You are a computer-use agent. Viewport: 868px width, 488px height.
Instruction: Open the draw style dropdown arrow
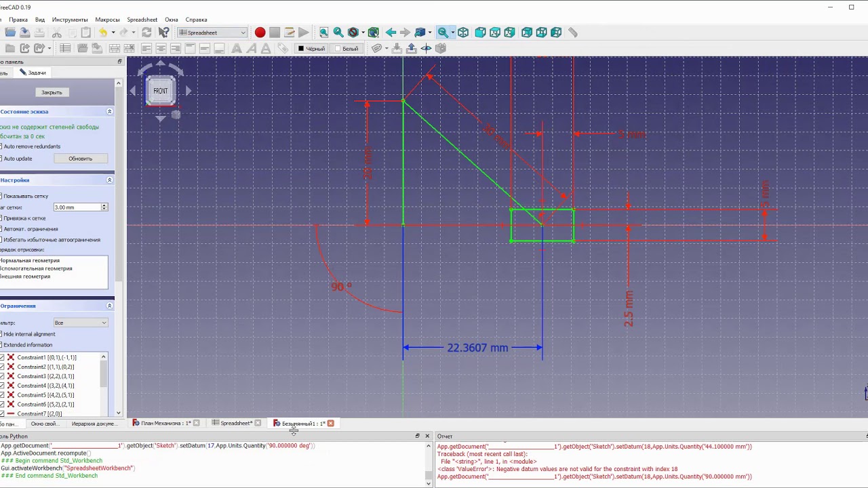point(363,33)
